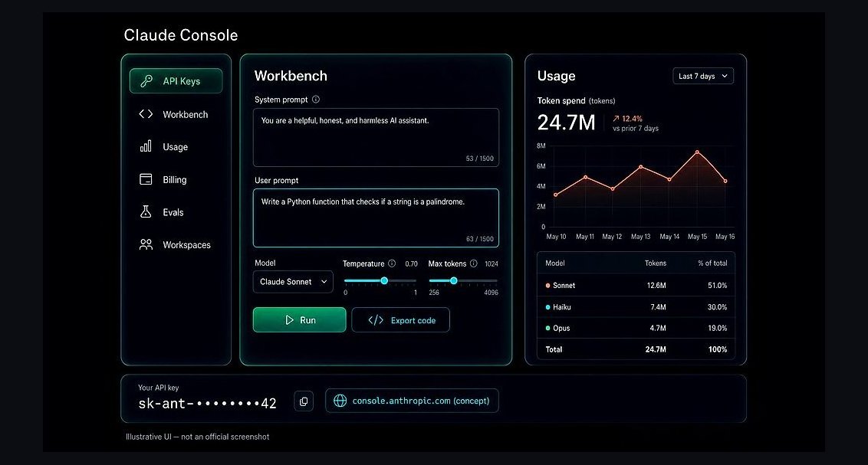Click the code icon in Export code
This screenshot has width=868, height=465.
376,320
